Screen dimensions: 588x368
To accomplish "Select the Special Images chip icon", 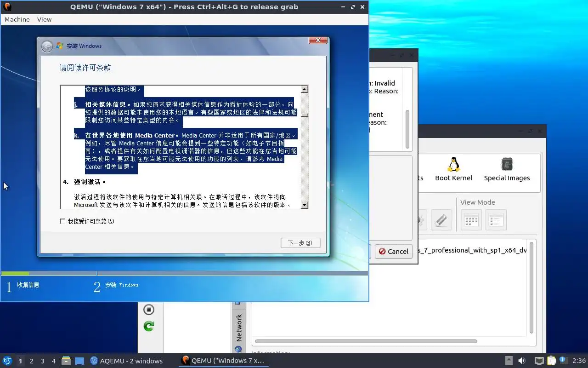I will 507,169.
